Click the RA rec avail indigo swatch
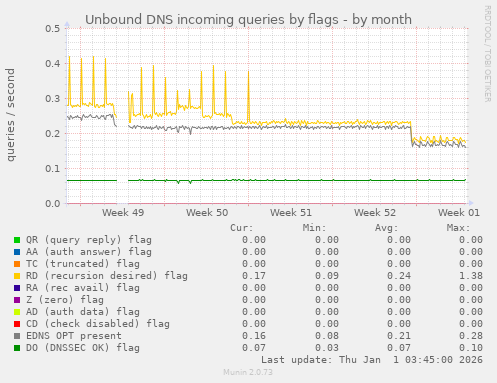Image resolution: width=497 pixels, height=383 pixels. coord(17,288)
